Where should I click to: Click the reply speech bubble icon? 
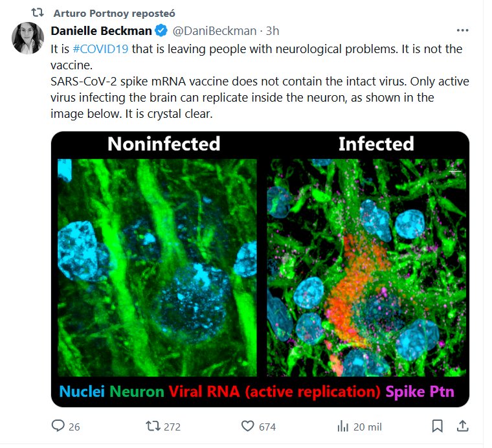[58, 426]
